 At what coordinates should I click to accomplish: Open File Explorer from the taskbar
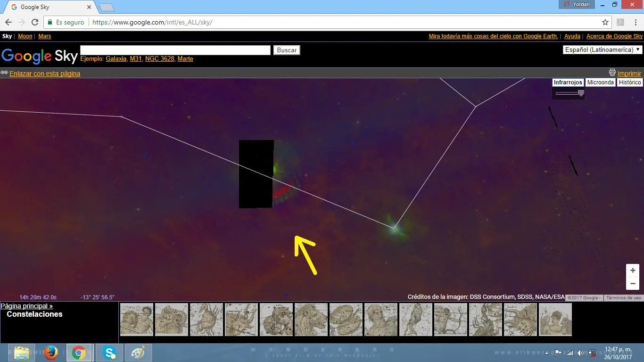click(21, 353)
